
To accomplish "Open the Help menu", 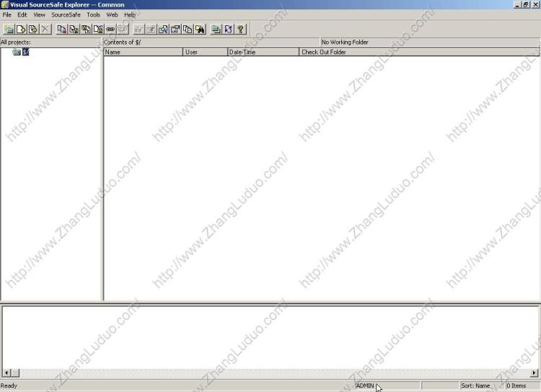I will pyautogui.click(x=130, y=15).
